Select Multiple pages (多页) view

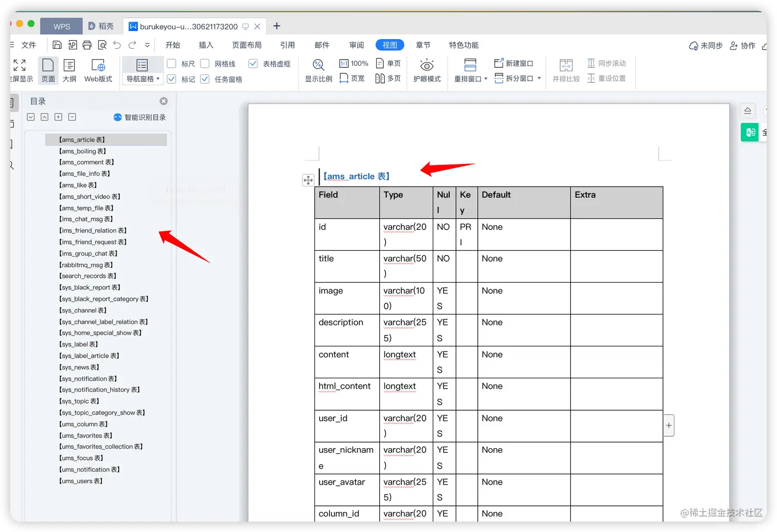click(x=388, y=78)
